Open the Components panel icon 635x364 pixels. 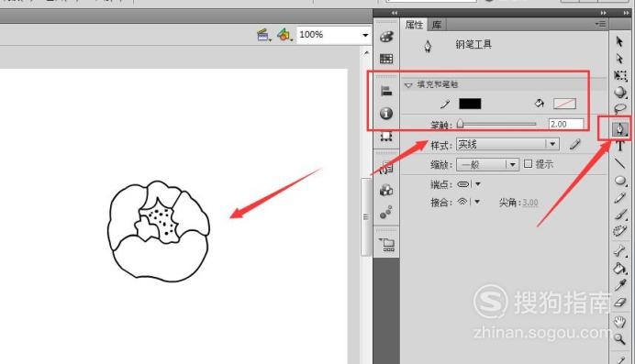386,190
